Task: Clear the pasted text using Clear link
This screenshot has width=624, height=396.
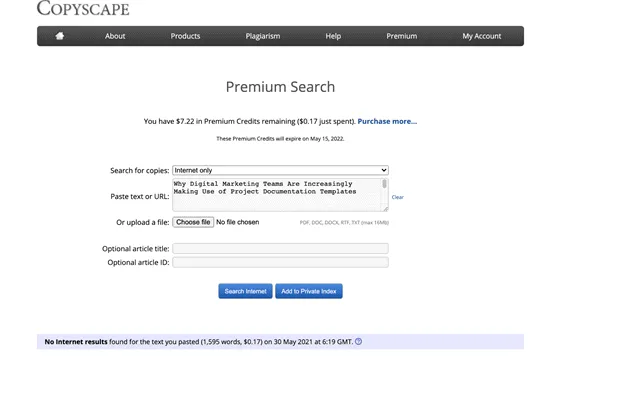Action: coord(398,197)
